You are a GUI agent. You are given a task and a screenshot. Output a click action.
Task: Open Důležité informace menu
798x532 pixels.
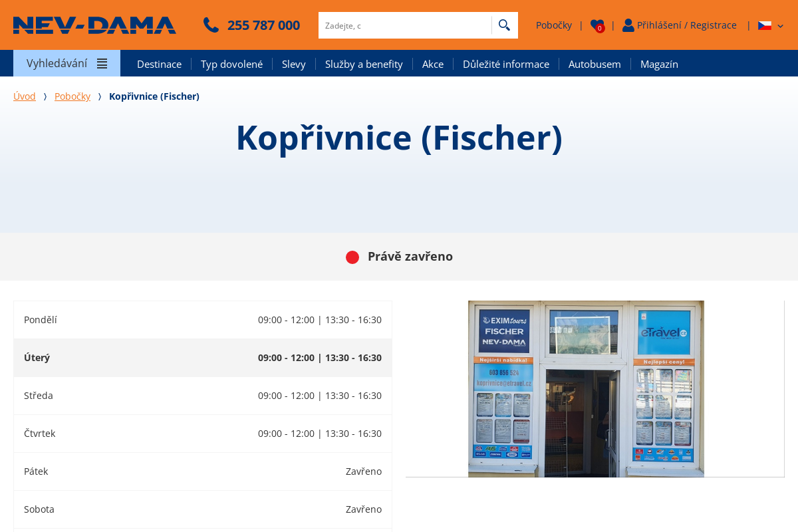point(505,64)
